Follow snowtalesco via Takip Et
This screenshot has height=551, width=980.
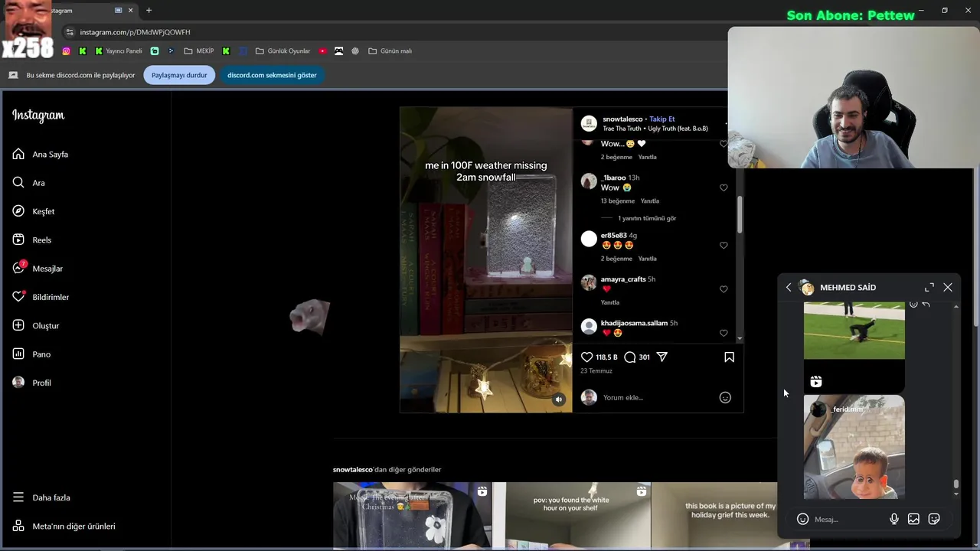point(662,119)
